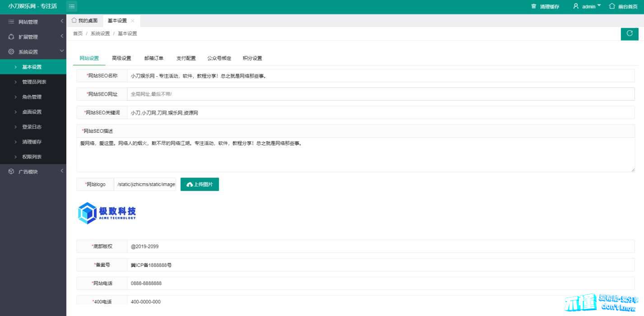
Task: Open the 我的桌面 tab
Action: (85, 21)
